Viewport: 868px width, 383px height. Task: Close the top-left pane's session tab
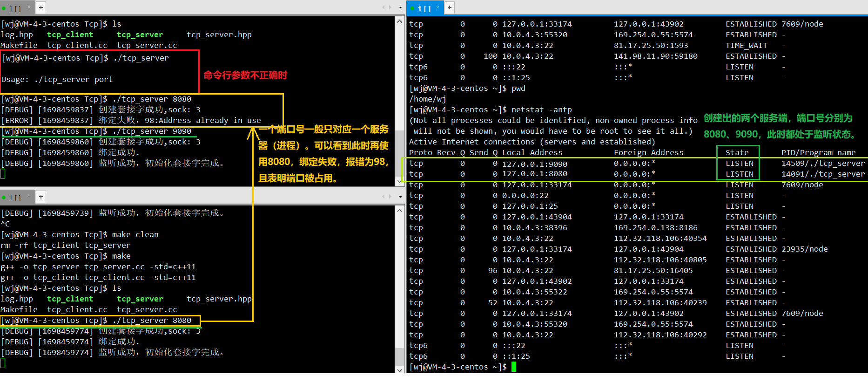29,7
